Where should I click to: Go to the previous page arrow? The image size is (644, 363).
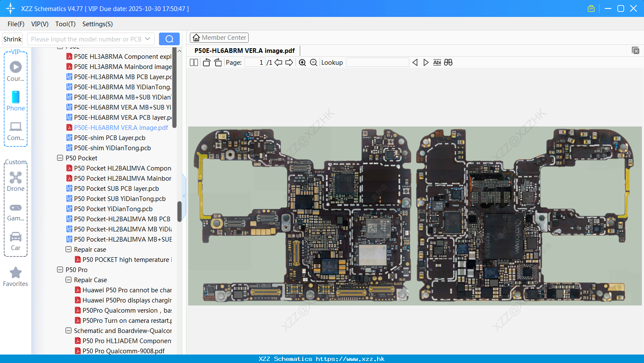[x=278, y=63]
